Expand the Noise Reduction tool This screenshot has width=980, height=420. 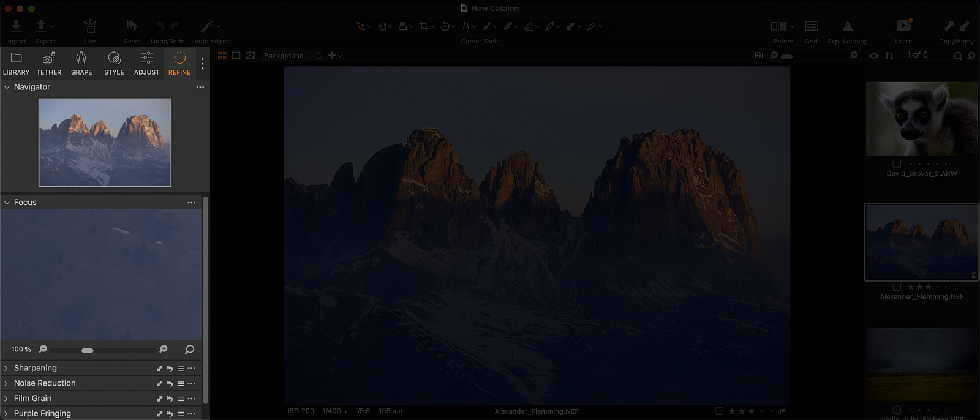[x=6, y=384]
